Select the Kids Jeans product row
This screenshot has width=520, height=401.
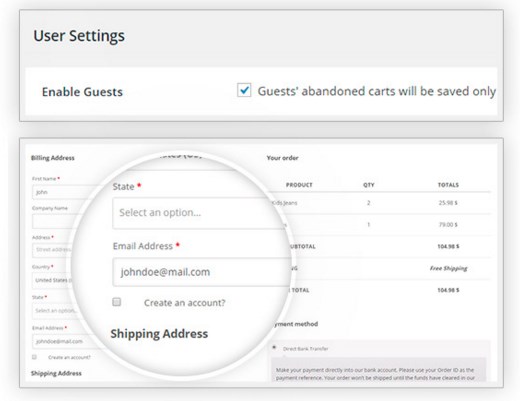click(380, 203)
